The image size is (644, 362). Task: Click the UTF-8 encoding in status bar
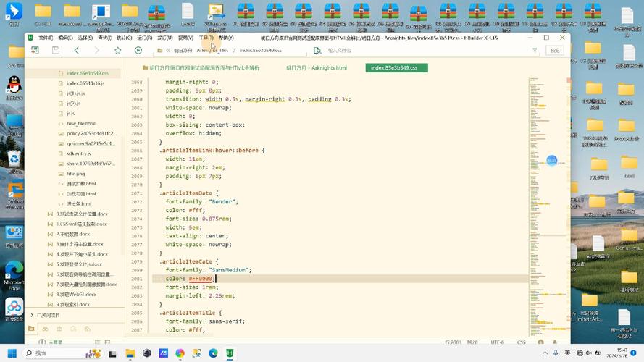[497, 342]
